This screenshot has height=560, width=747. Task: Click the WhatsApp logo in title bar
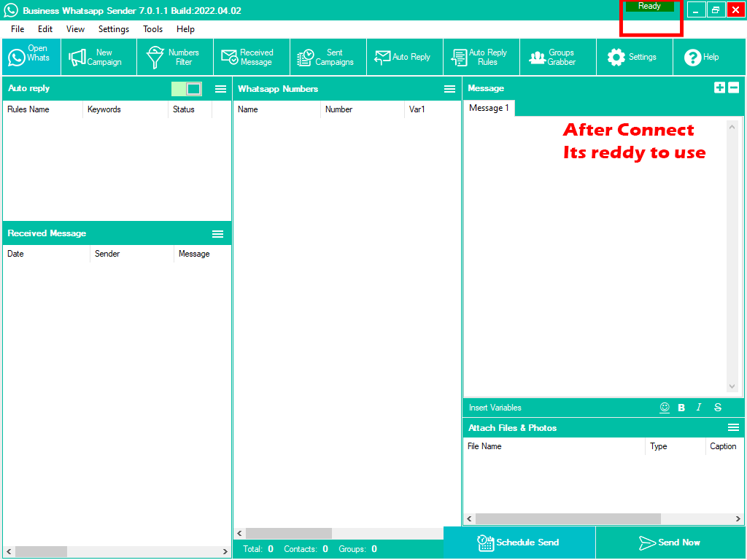pyautogui.click(x=10, y=10)
